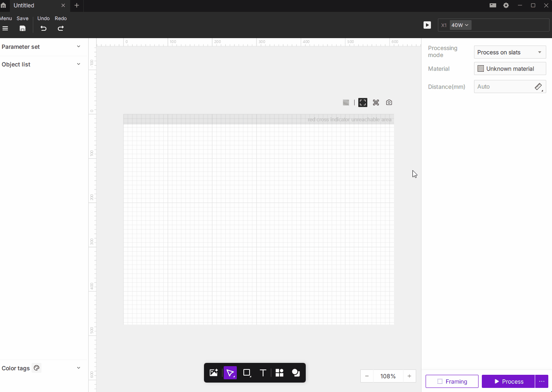Expand the Parameter set panel
552x392 pixels.
tap(78, 47)
